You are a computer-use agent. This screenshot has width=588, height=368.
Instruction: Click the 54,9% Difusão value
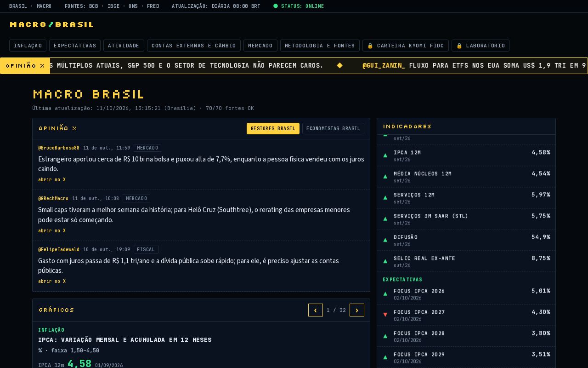(541, 237)
